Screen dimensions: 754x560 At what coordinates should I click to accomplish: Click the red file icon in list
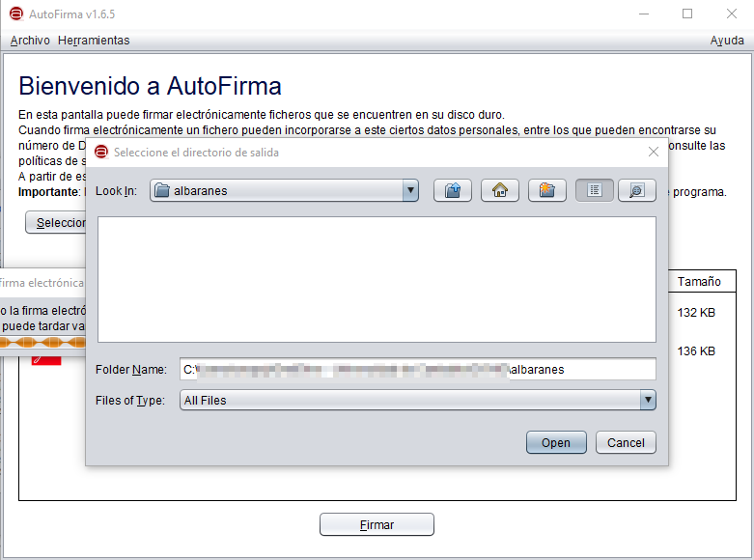point(46,360)
